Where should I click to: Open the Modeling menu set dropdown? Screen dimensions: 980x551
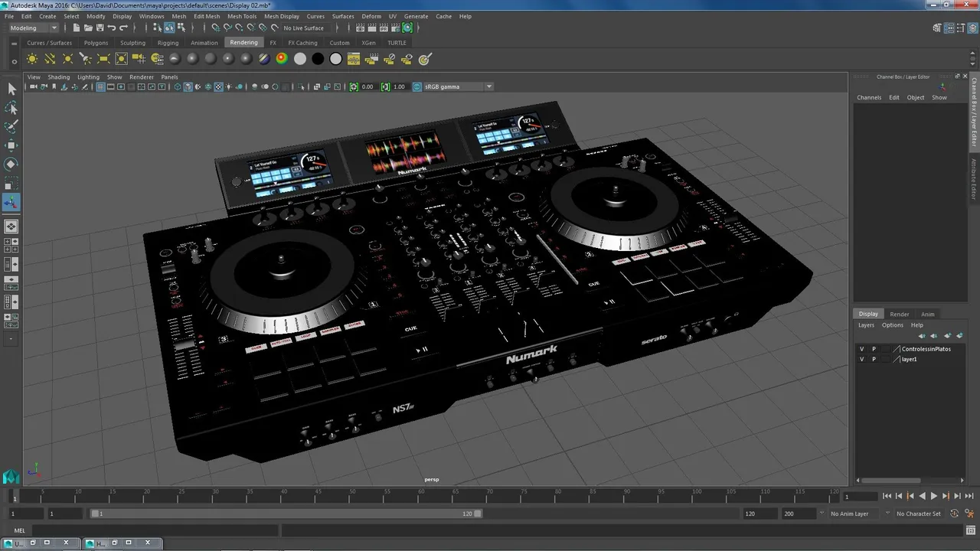[34, 28]
